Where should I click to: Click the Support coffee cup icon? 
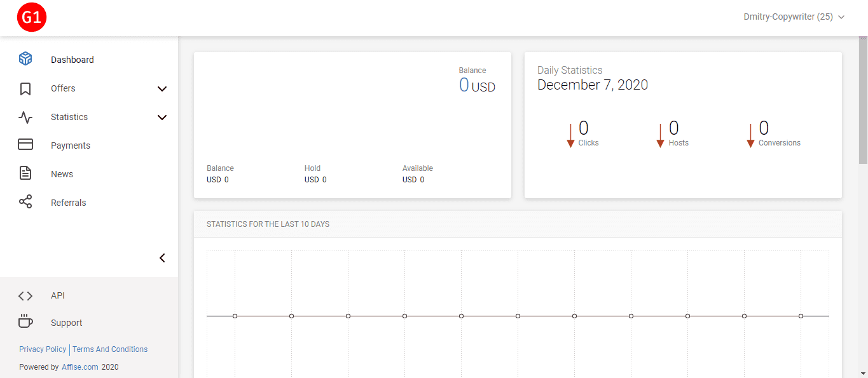click(x=25, y=322)
